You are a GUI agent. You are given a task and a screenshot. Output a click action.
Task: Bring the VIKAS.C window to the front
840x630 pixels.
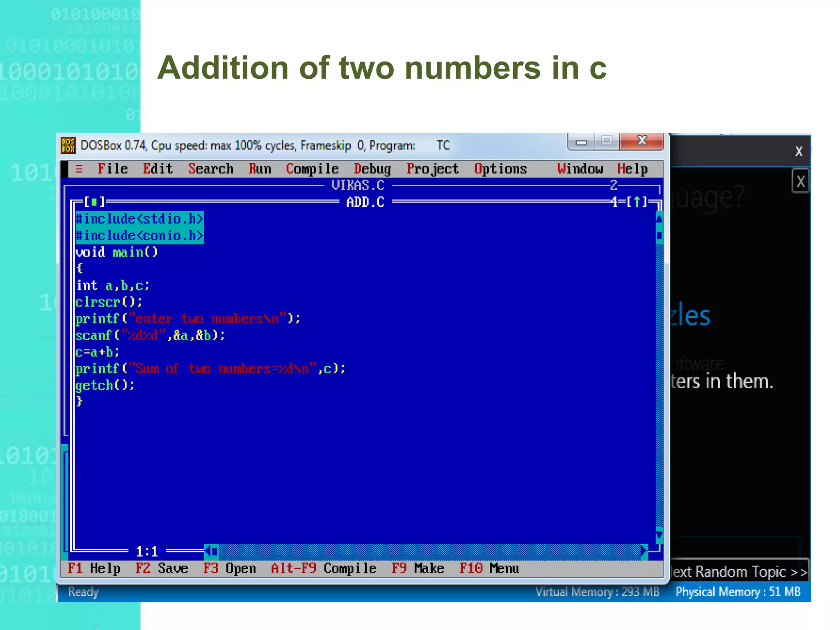tap(358, 185)
